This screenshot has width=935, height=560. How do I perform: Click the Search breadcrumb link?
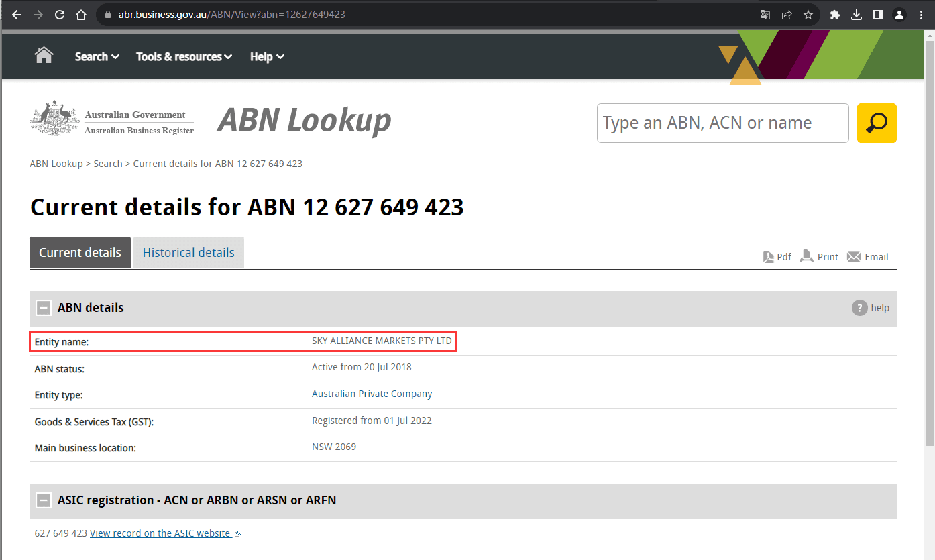click(x=108, y=164)
